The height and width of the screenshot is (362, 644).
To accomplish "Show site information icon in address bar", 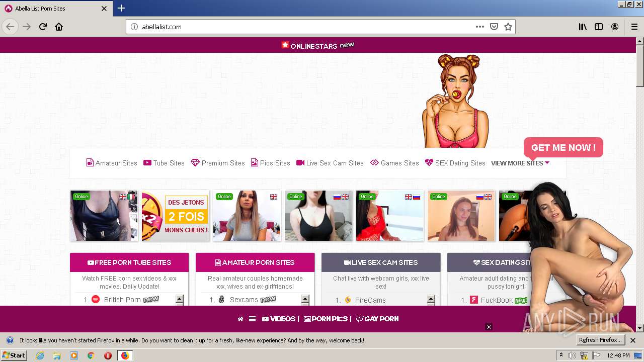I will [x=134, y=27].
